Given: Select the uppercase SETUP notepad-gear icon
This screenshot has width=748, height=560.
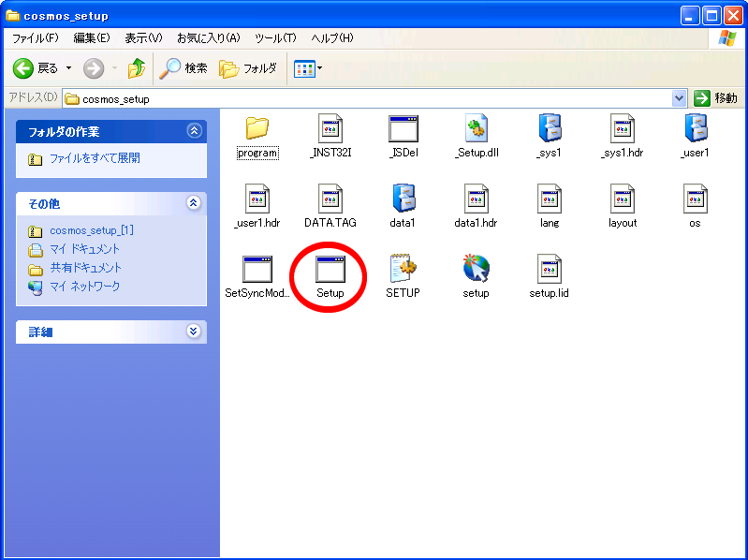Looking at the screenshot, I should 403,268.
